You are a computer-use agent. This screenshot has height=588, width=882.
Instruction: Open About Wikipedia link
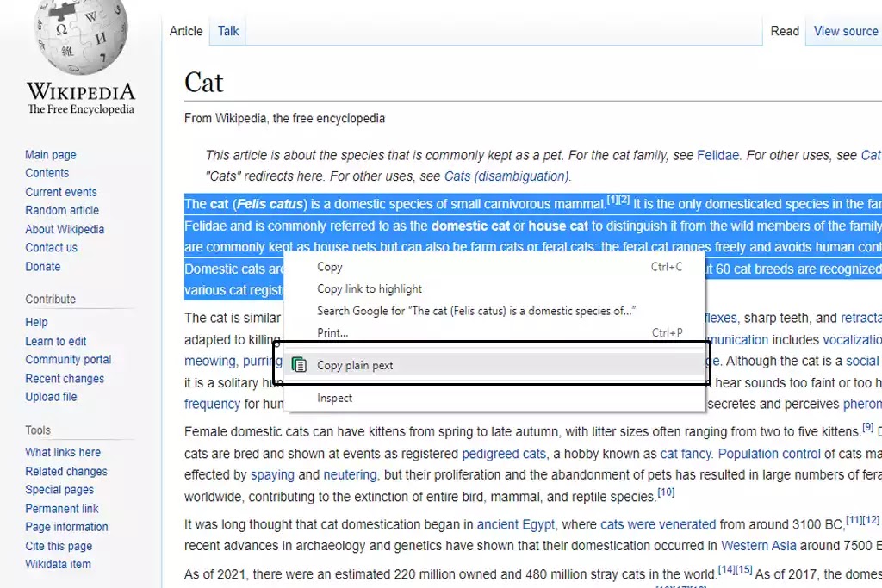pos(65,229)
